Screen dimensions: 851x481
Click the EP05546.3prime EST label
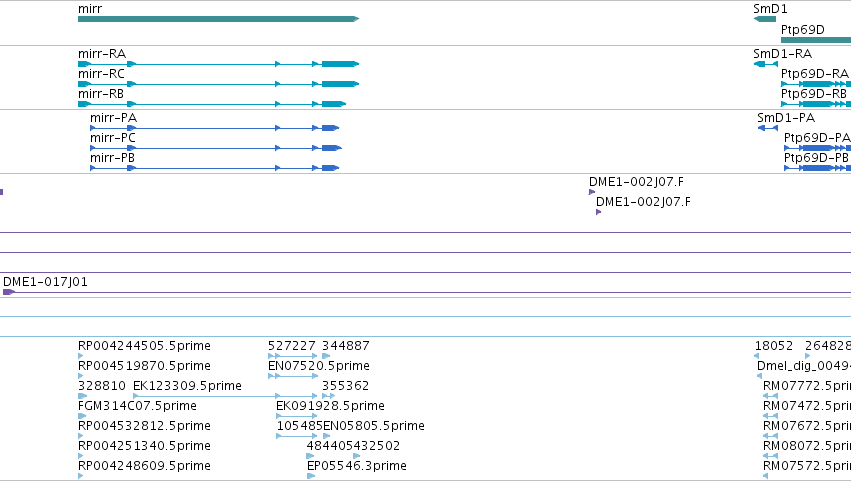357,466
